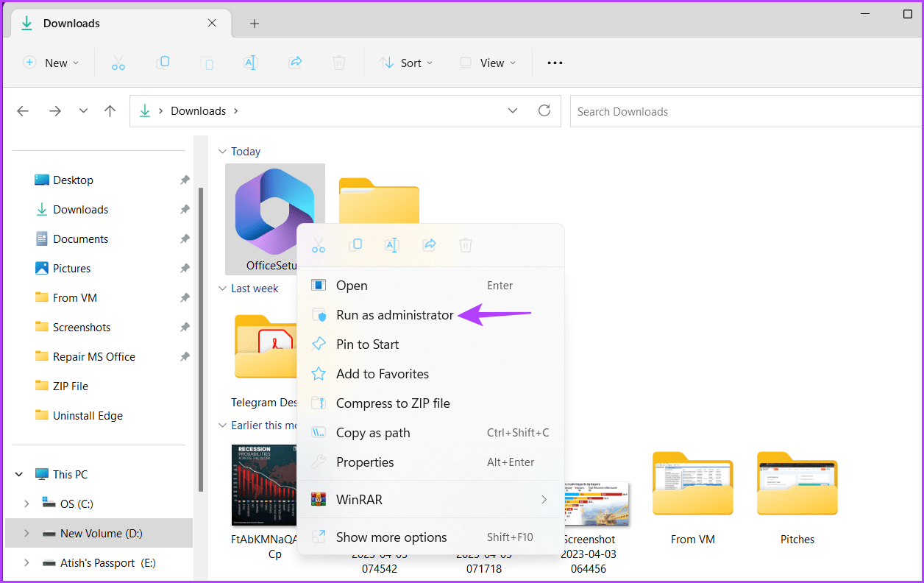Click the Refresh icon next to the address bar
Image resolution: width=924 pixels, height=583 pixels.
click(x=544, y=110)
